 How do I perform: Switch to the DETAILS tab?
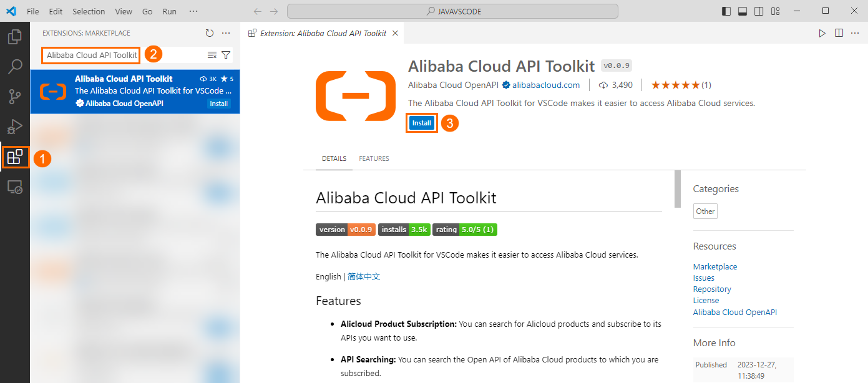click(x=334, y=158)
